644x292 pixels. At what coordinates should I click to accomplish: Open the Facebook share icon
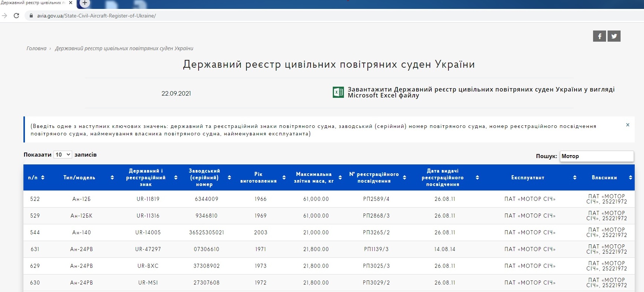pos(599,36)
